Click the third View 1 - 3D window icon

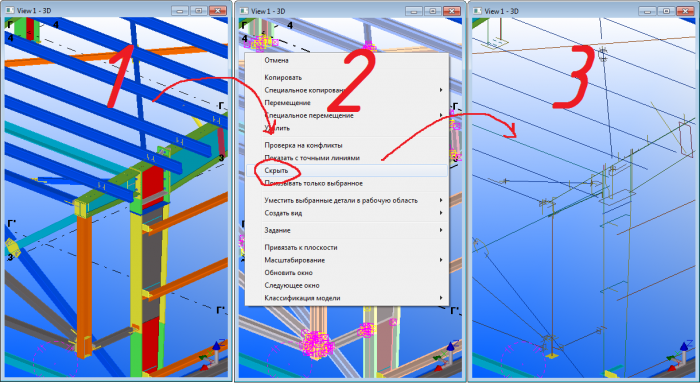pos(477,11)
